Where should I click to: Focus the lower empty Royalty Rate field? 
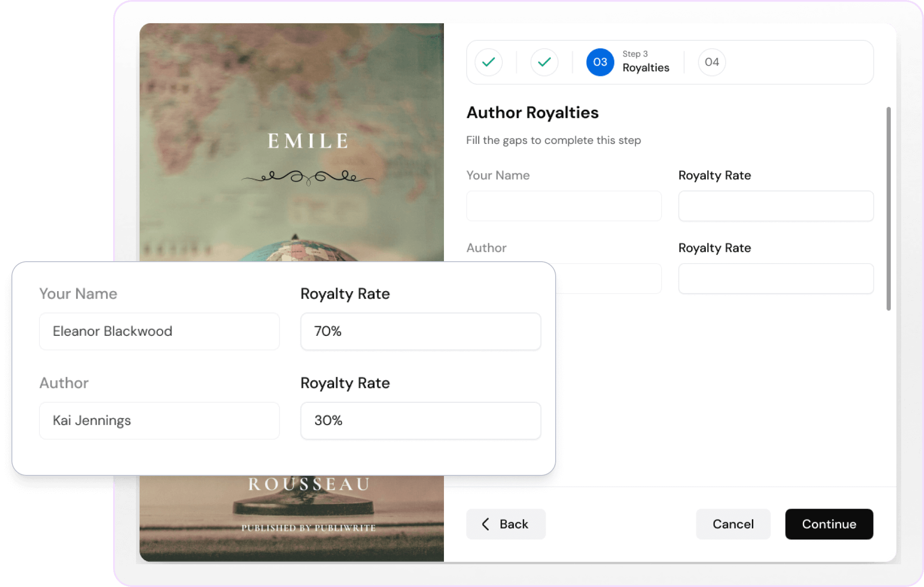pyautogui.click(x=776, y=279)
